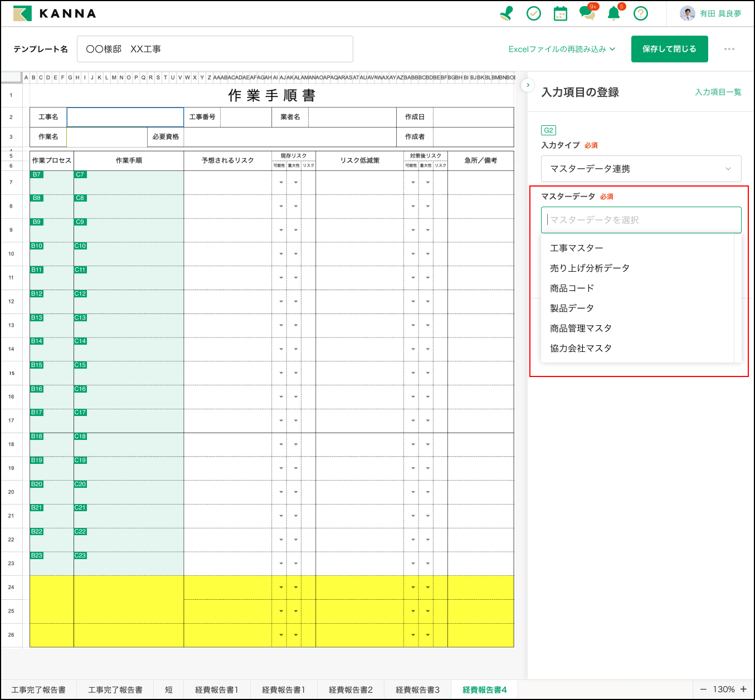
Task: Expand Excelファイルの再読み込み dropdown
Action: coord(562,49)
